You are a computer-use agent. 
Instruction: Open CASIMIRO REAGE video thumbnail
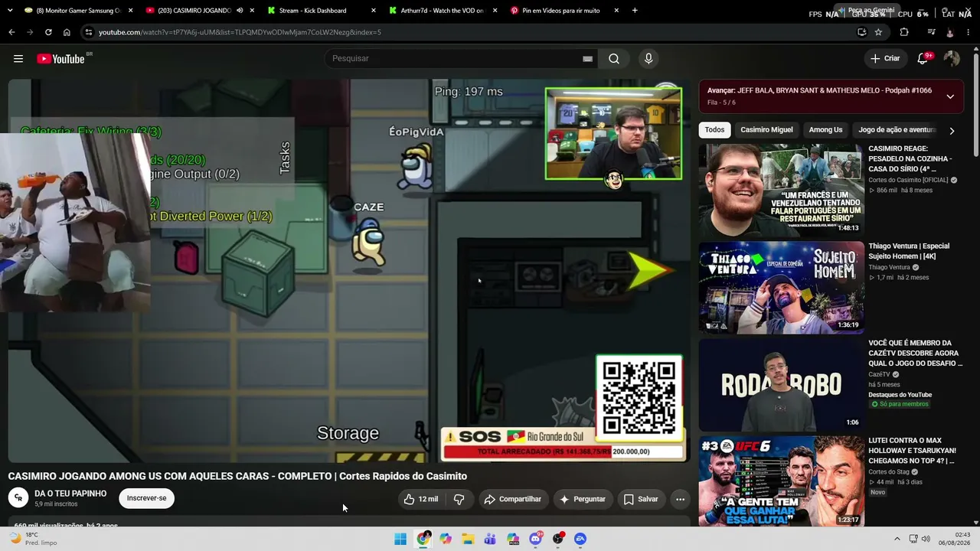pos(781,191)
